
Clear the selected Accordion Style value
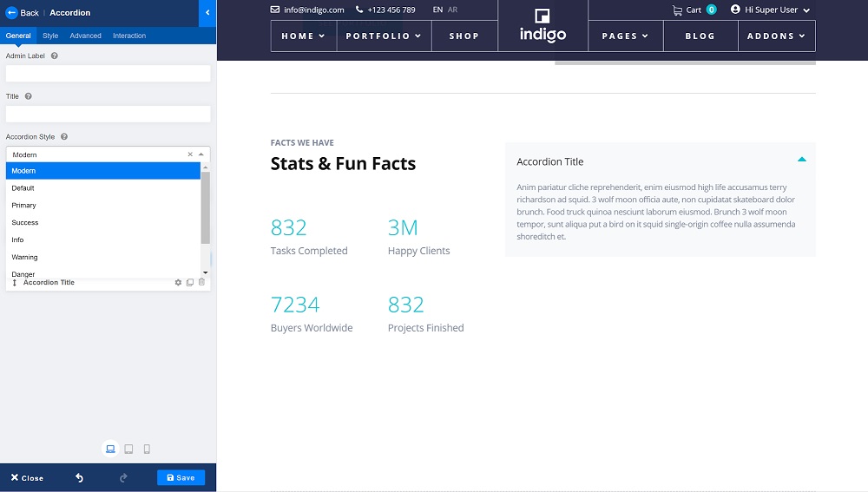[190, 154]
